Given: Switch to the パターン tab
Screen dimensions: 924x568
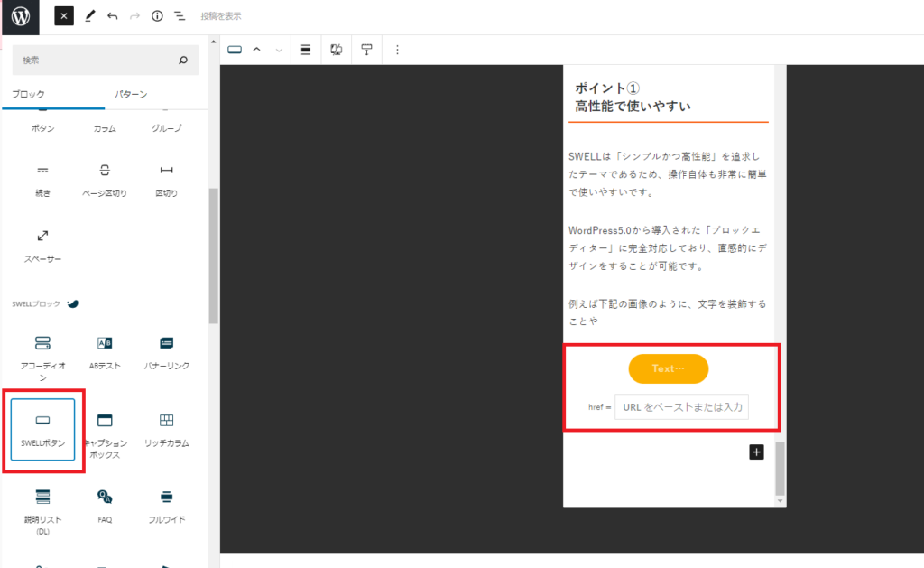Looking at the screenshot, I should (131, 95).
